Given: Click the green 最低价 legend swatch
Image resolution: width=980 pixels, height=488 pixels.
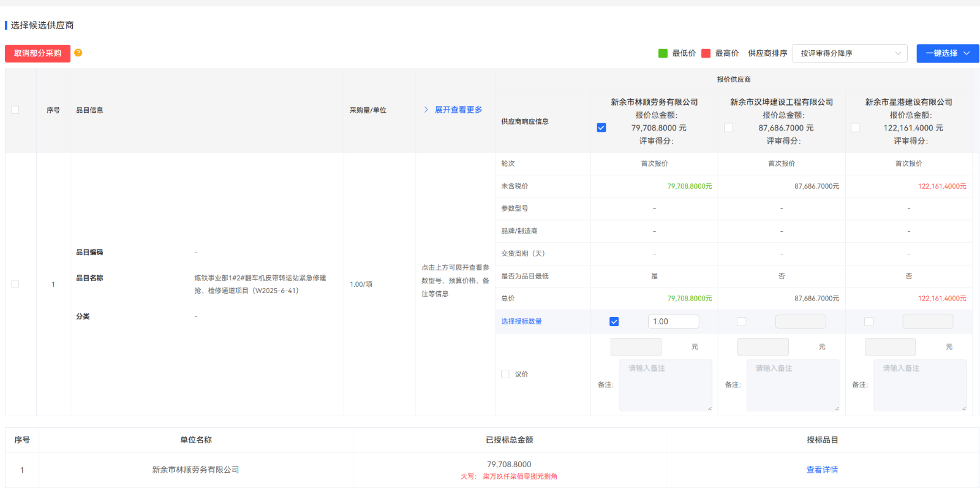Looking at the screenshot, I should tap(663, 53).
